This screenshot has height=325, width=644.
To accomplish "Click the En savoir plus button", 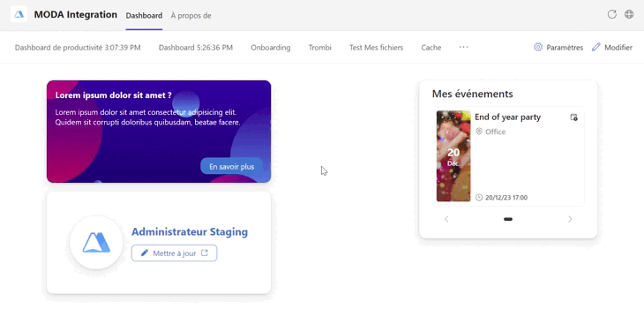I will [232, 167].
